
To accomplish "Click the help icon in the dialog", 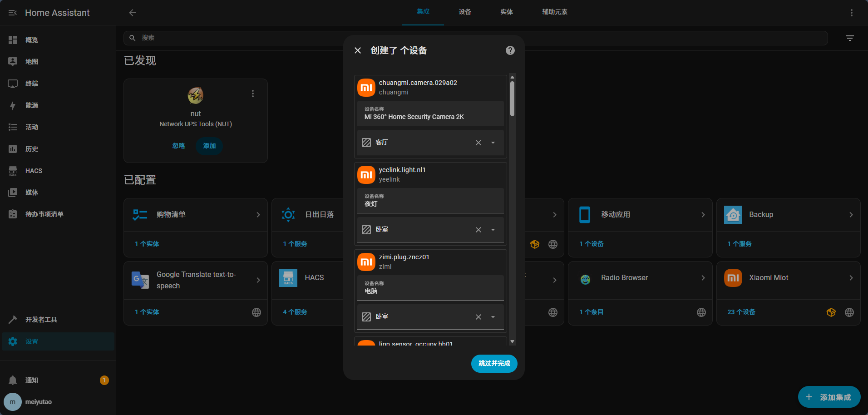I will pos(510,50).
